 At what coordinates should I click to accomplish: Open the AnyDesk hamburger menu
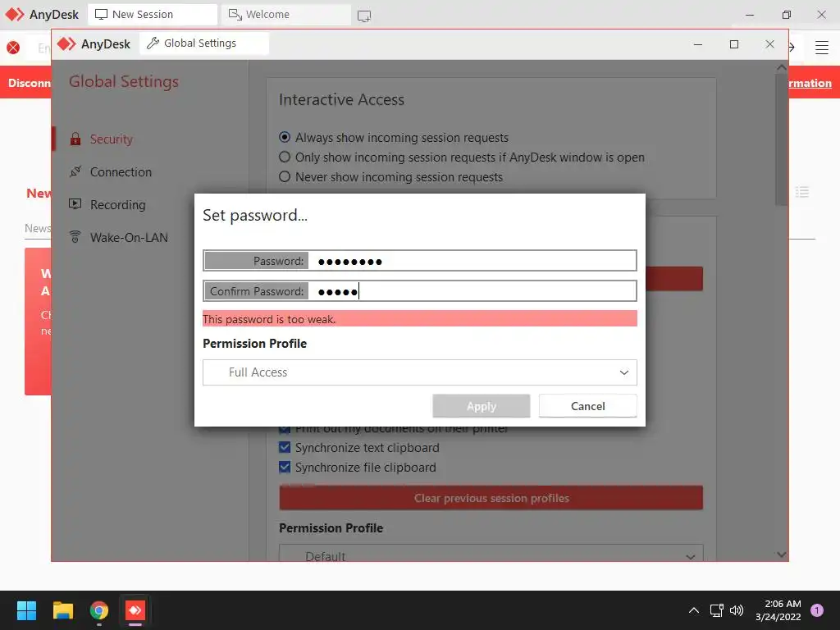pos(822,48)
